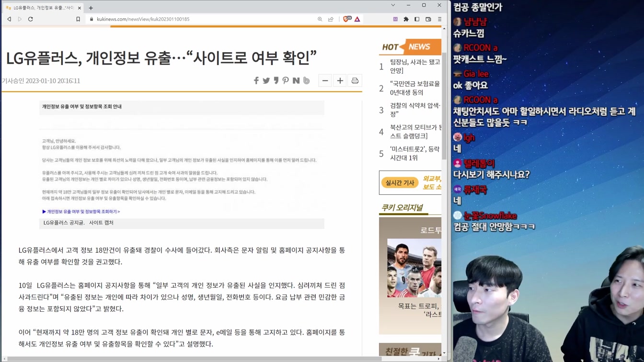
Task: Click the 기사승인 2023-01-10 20:16:11 timestamp
Action: pos(41,81)
